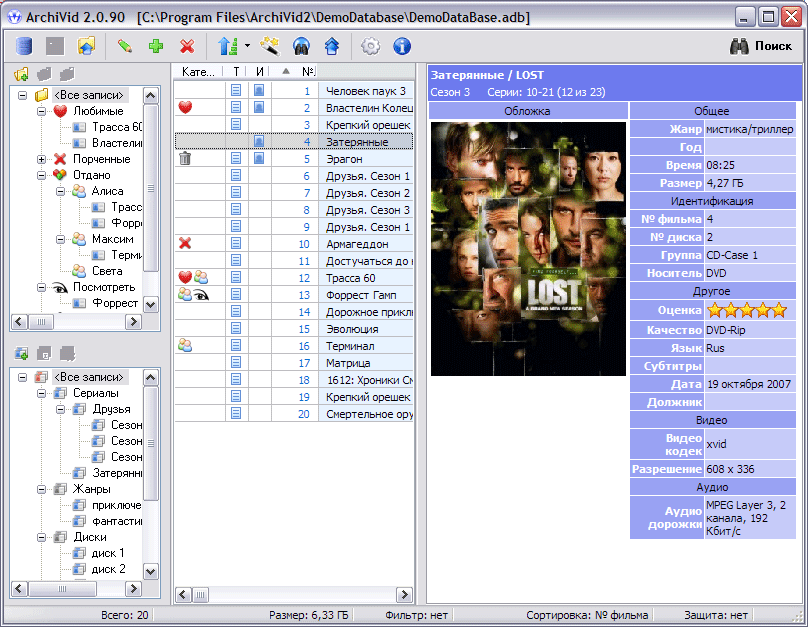The image size is (808, 627).
Task: Select the Света tree item
Action: click(x=107, y=271)
